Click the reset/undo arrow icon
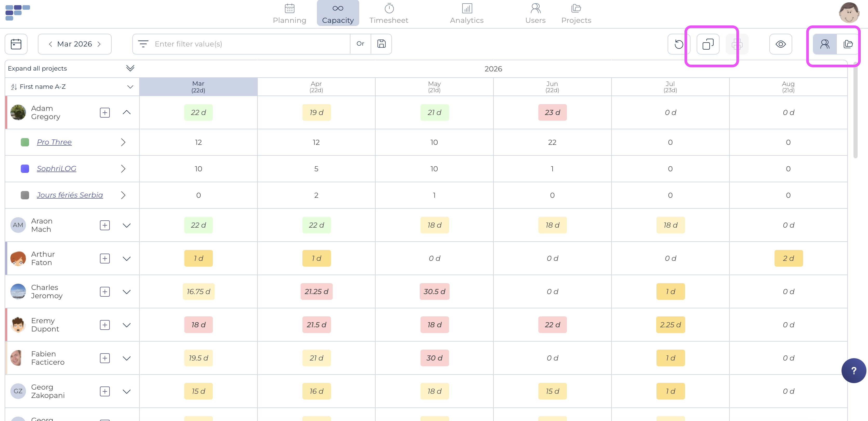868x421 pixels. pyautogui.click(x=679, y=44)
